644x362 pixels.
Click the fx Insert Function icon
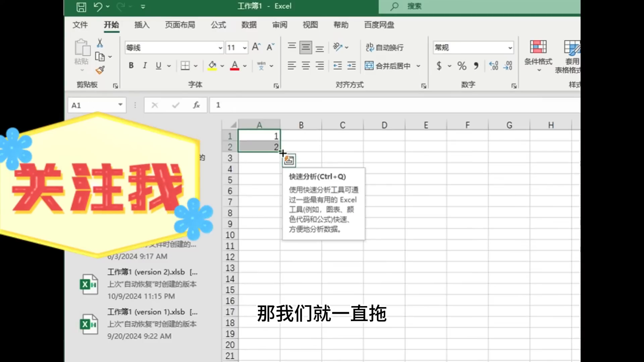pos(196,105)
